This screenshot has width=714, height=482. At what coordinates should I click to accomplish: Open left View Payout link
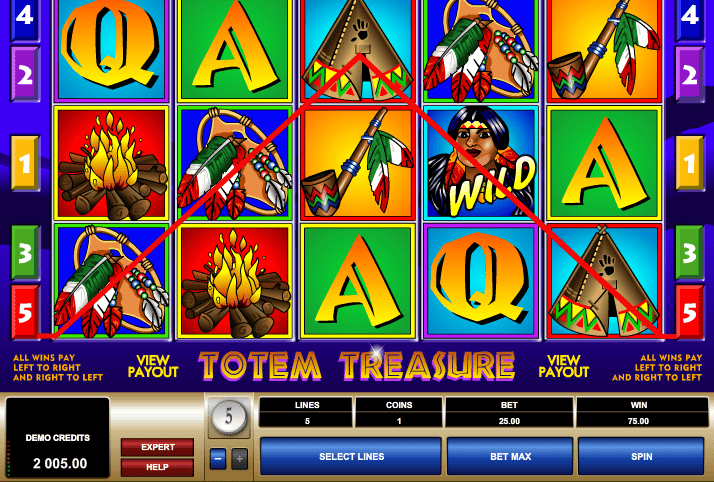coord(153,366)
